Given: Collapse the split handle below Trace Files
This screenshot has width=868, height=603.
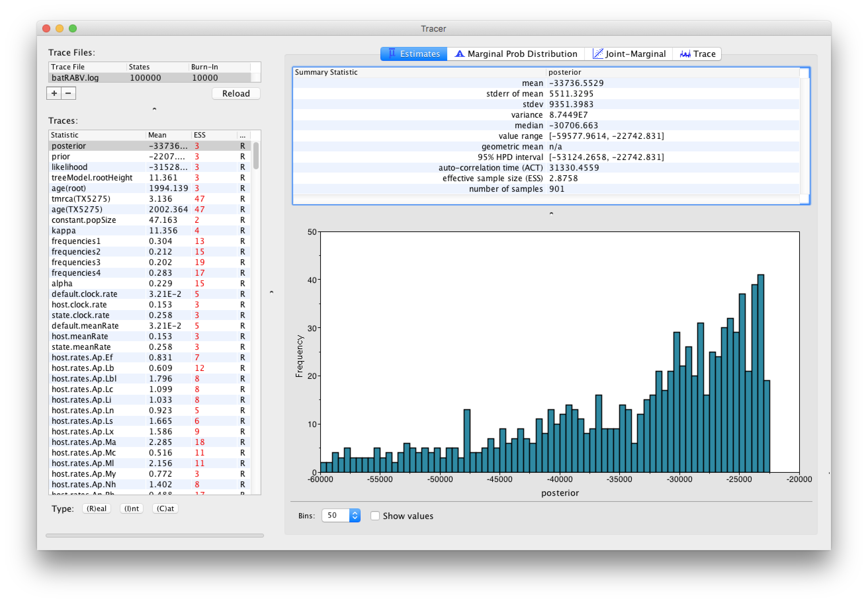Looking at the screenshot, I should (x=154, y=109).
